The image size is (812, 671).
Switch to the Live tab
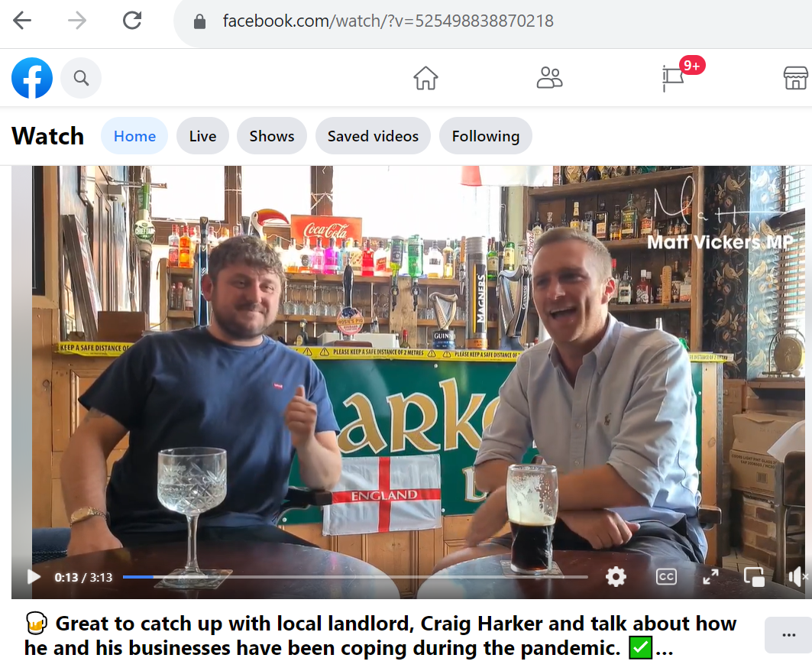tap(202, 136)
